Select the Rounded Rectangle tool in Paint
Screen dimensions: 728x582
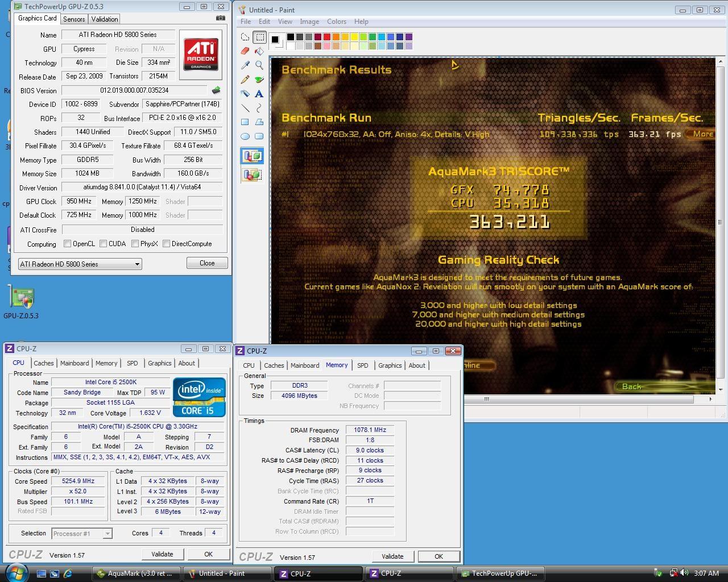[x=259, y=136]
